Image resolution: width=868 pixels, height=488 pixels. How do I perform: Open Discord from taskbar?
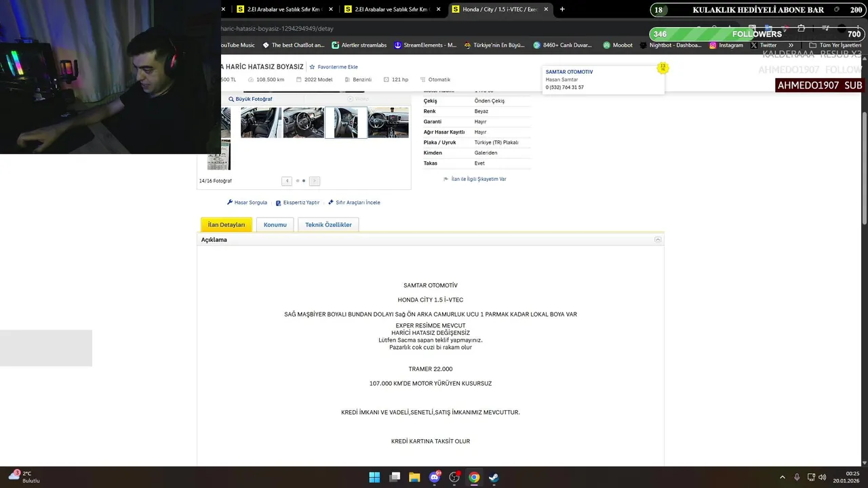click(x=435, y=477)
